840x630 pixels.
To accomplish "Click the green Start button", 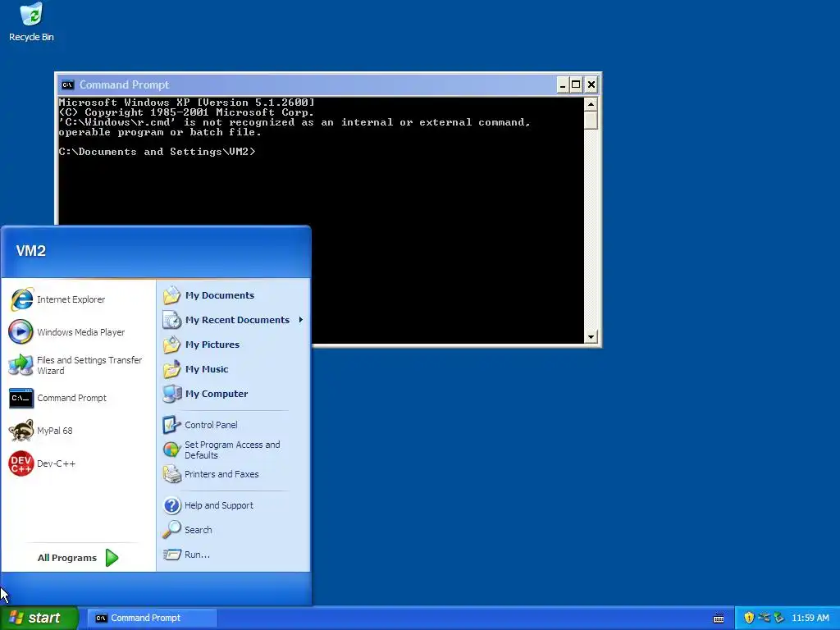I will 39,618.
